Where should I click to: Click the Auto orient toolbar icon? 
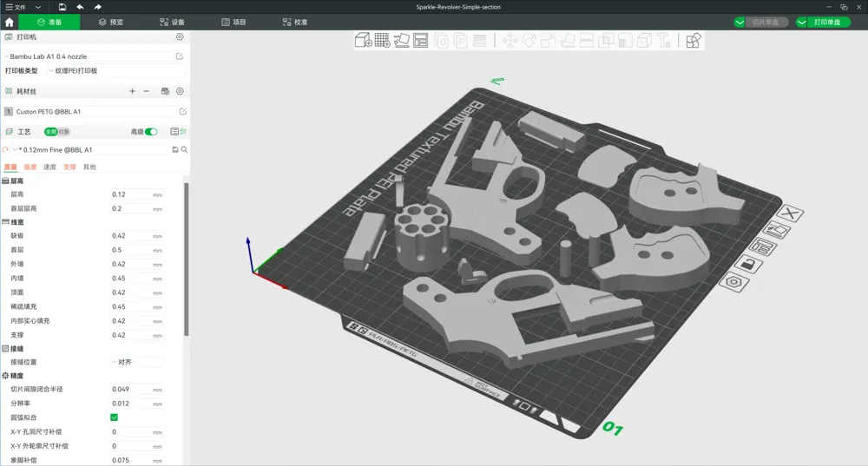[401, 41]
